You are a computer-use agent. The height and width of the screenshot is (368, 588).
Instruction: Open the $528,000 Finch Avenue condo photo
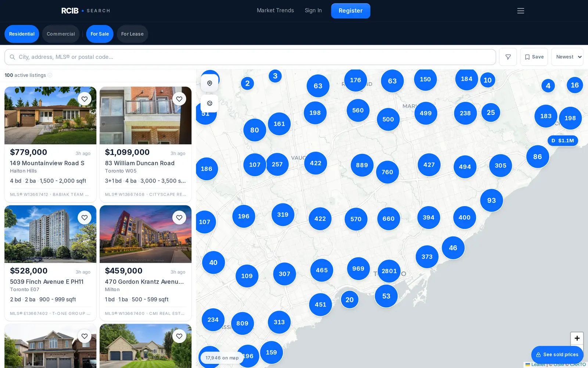50,234
